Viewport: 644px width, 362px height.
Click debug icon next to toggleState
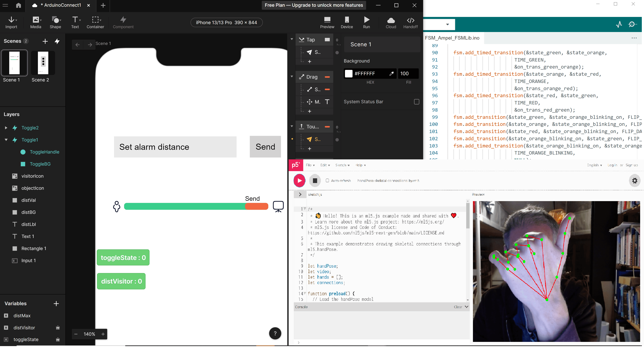(x=58, y=340)
